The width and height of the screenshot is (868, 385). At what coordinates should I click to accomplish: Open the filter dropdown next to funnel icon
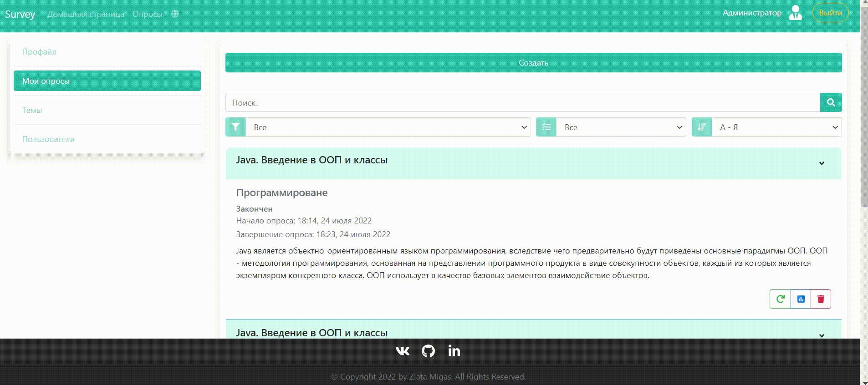pos(388,127)
